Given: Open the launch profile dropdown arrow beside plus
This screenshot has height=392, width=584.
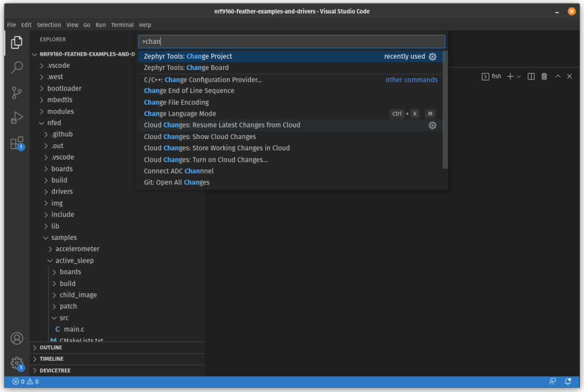Looking at the screenshot, I should coord(519,76).
